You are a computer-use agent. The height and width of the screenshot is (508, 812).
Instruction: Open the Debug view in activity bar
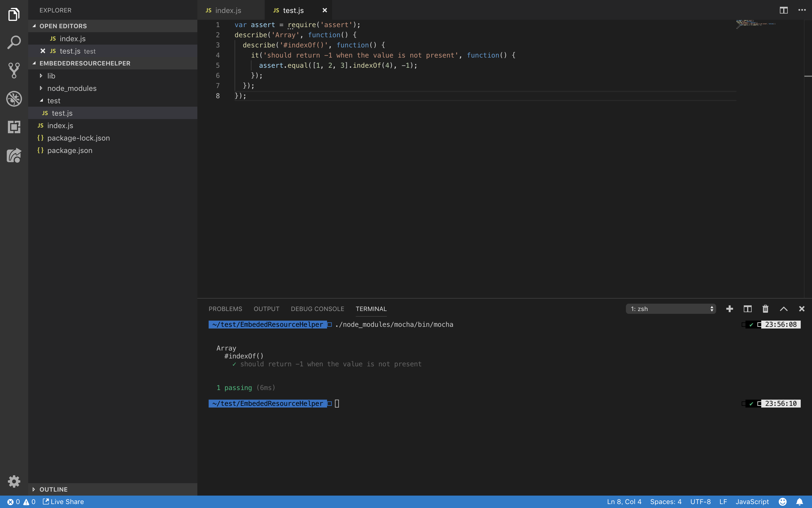pos(14,99)
